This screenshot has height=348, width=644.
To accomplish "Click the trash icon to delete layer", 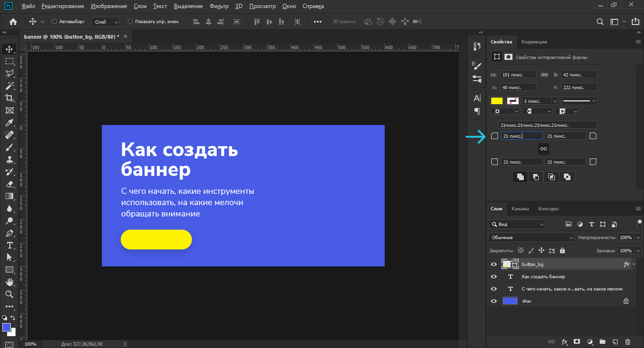I will [x=627, y=341].
